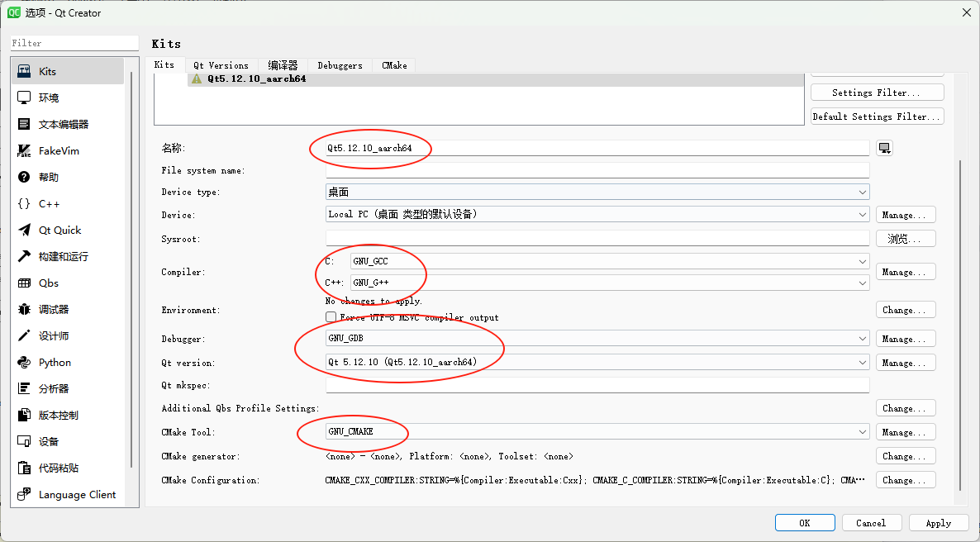
Task: Open the C++ compiler dropdown GNU_G++
Action: coord(610,283)
